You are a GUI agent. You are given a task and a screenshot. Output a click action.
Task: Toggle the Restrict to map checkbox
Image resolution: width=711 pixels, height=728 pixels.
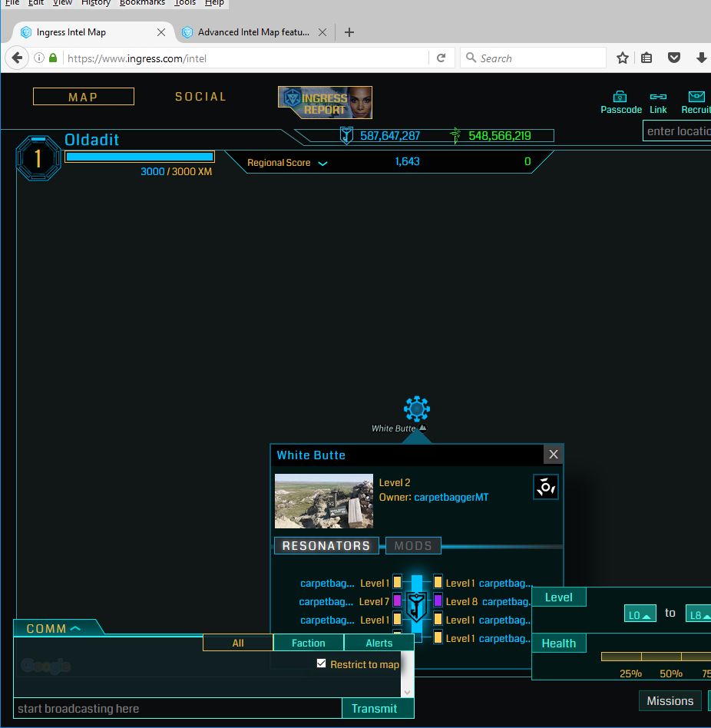coord(322,663)
